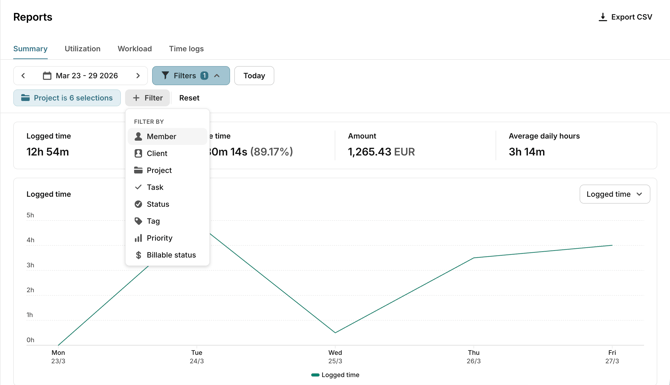Click the (89.17%) billable percentage

point(271,152)
